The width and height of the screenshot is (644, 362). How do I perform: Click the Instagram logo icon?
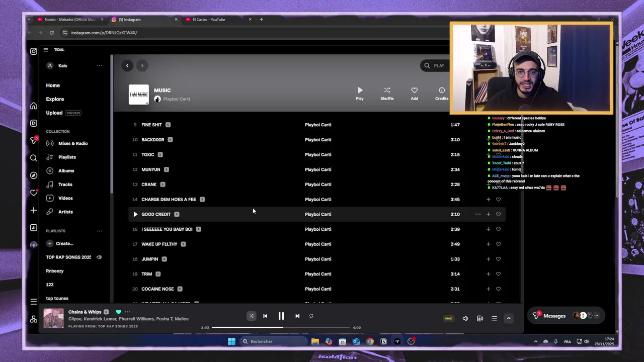pyautogui.click(x=34, y=51)
